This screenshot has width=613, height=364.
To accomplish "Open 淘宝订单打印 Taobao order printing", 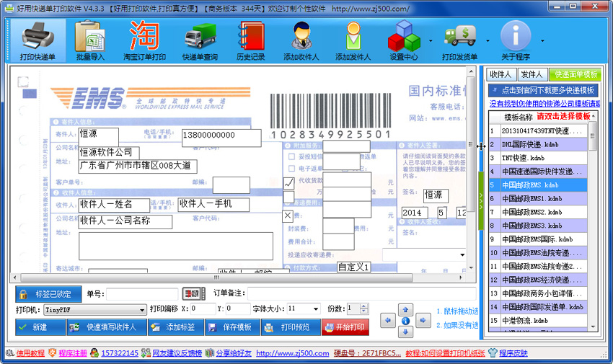I will pos(145,41).
